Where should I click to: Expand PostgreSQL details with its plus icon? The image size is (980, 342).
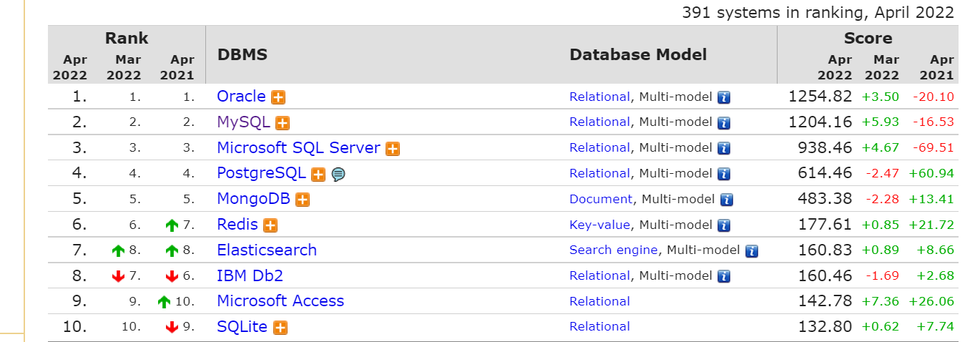coord(318,174)
